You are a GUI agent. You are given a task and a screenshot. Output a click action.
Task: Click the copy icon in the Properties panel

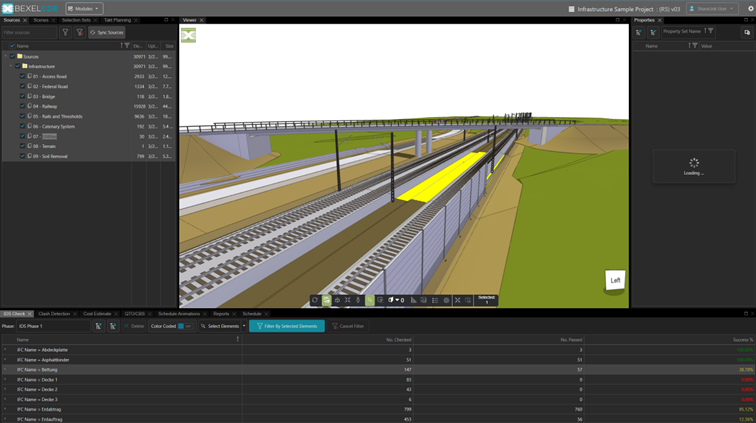(746, 32)
